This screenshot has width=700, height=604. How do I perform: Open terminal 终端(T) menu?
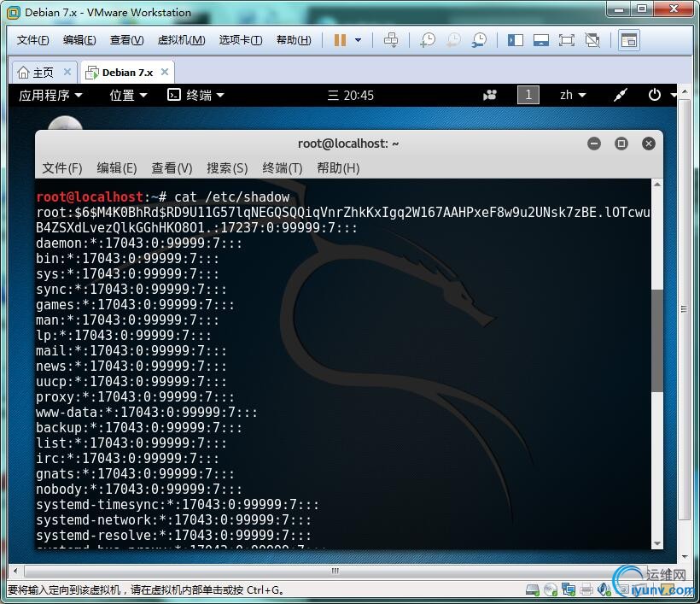(x=283, y=168)
